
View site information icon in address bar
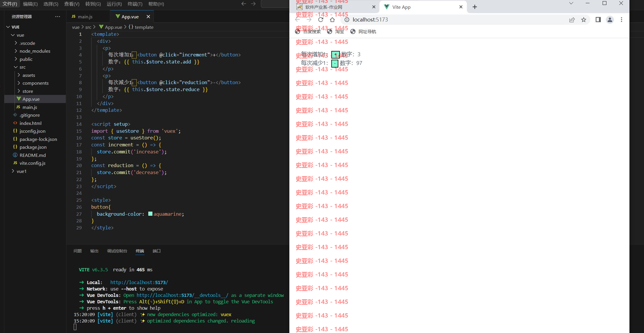point(347,20)
